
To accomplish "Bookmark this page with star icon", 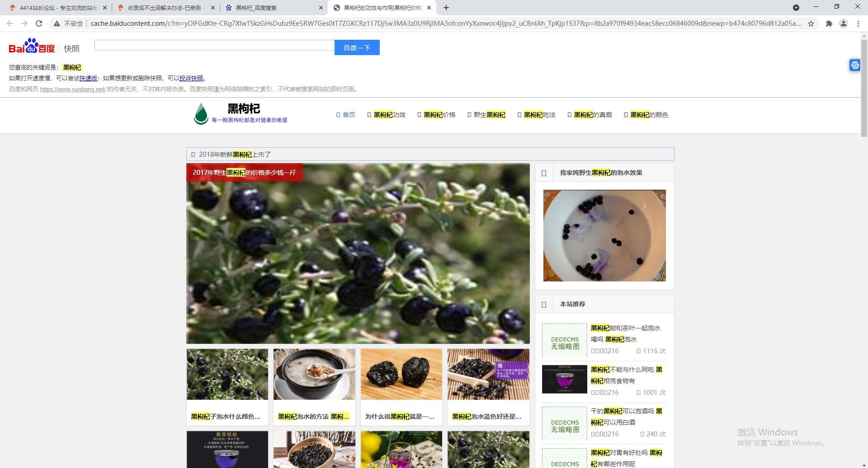I will pyautogui.click(x=811, y=23).
